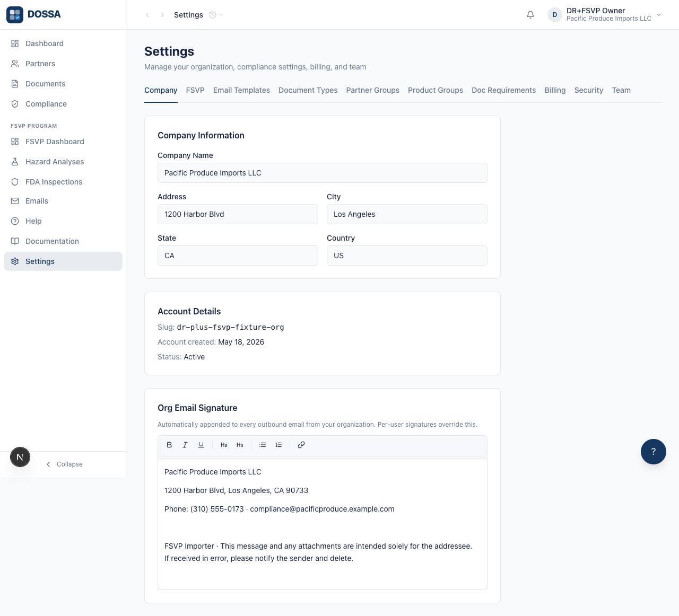The width and height of the screenshot is (679, 616).
Task: Select Settings in the sidebar
Action: tap(63, 261)
